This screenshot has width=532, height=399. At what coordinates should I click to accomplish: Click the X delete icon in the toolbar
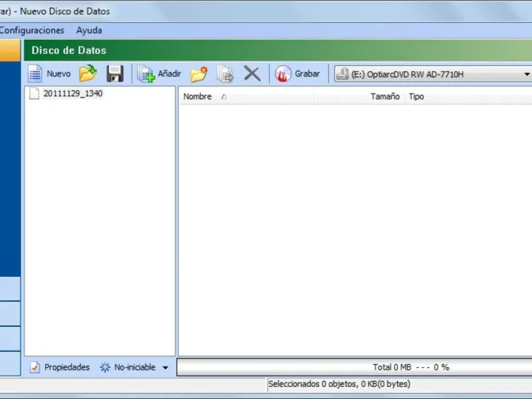(x=252, y=74)
